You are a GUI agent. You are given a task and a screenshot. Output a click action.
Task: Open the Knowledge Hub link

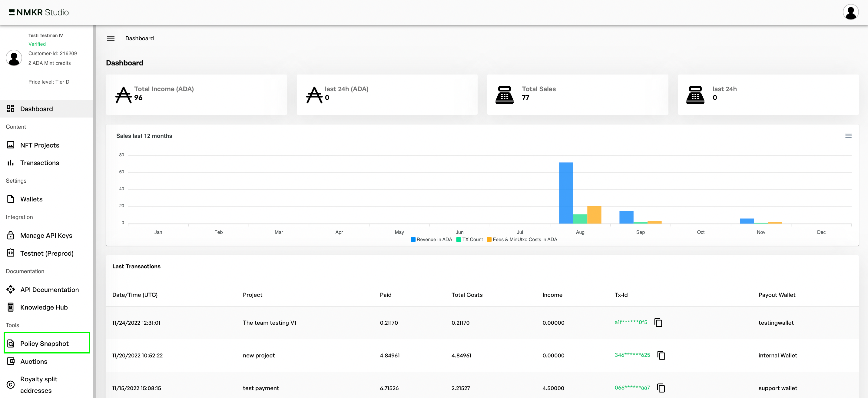[44, 307]
